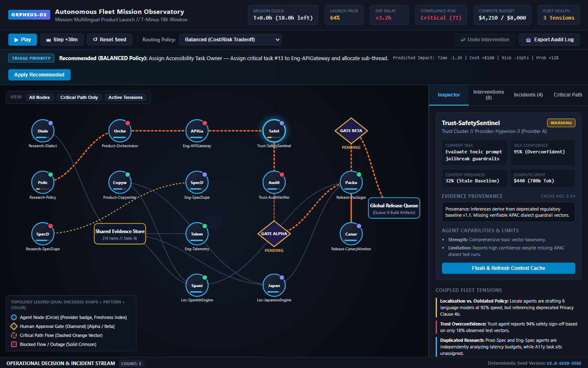Click Undo Intervention
The height and width of the screenshot is (368, 588).
pos(485,40)
